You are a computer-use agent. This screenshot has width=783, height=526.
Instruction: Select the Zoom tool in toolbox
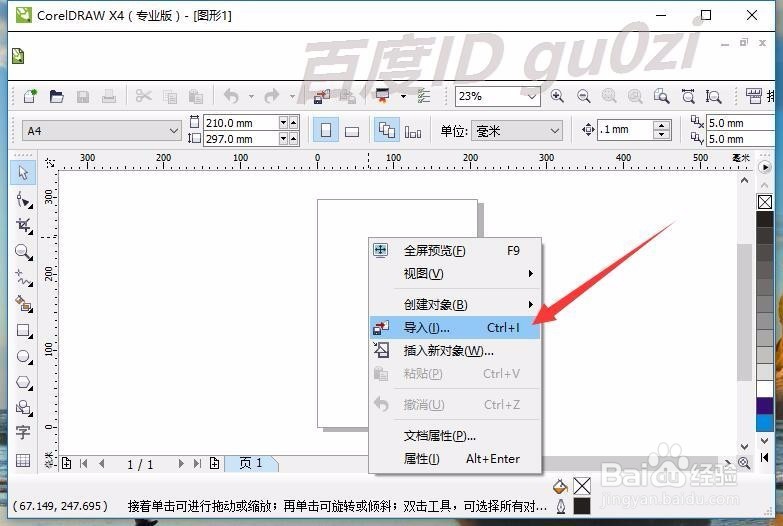coord(23,251)
